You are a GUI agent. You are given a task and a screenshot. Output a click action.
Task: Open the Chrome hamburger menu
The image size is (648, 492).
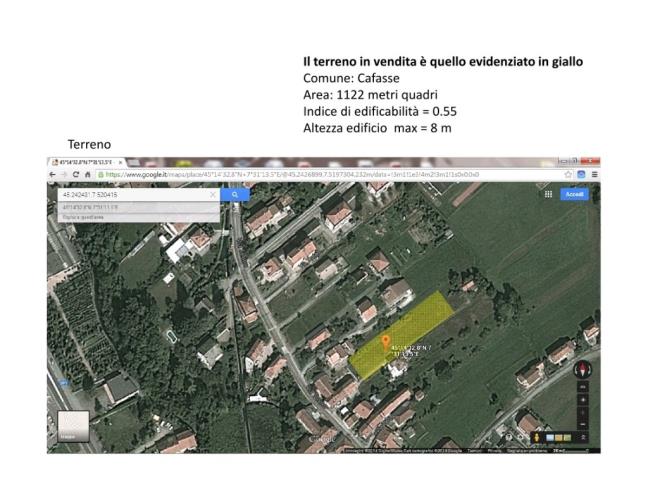point(595,174)
